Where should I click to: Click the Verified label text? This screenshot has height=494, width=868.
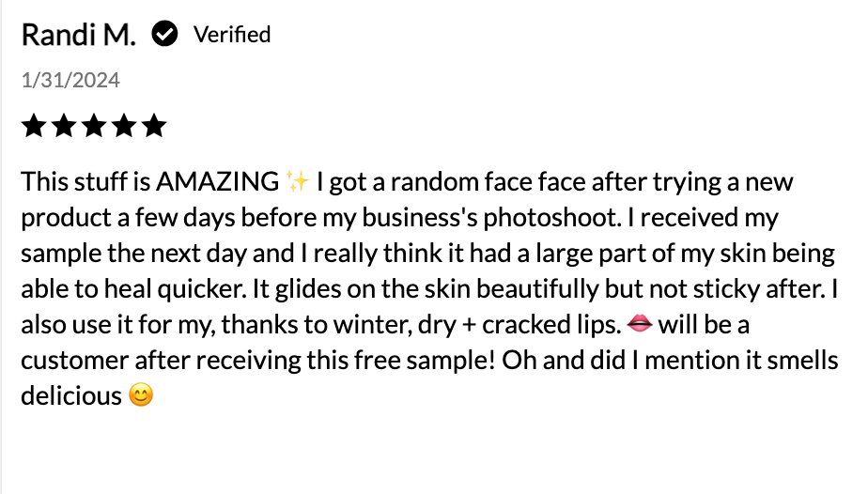pos(232,36)
